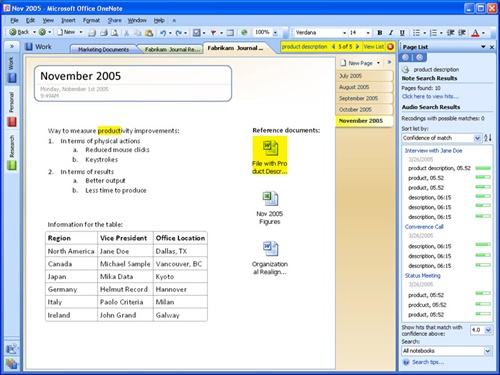Toggle sort order icon beside sort dropdown
This screenshot has height=375, width=500.
pos(488,138)
